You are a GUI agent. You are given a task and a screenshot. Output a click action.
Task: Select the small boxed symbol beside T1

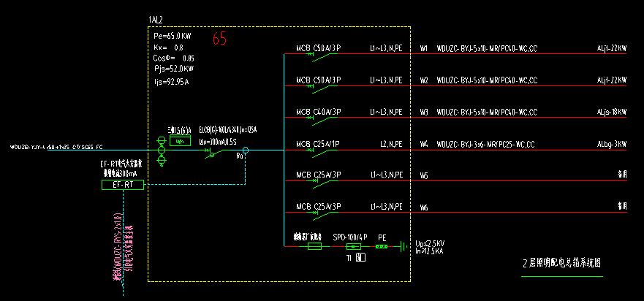click(360, 258)
